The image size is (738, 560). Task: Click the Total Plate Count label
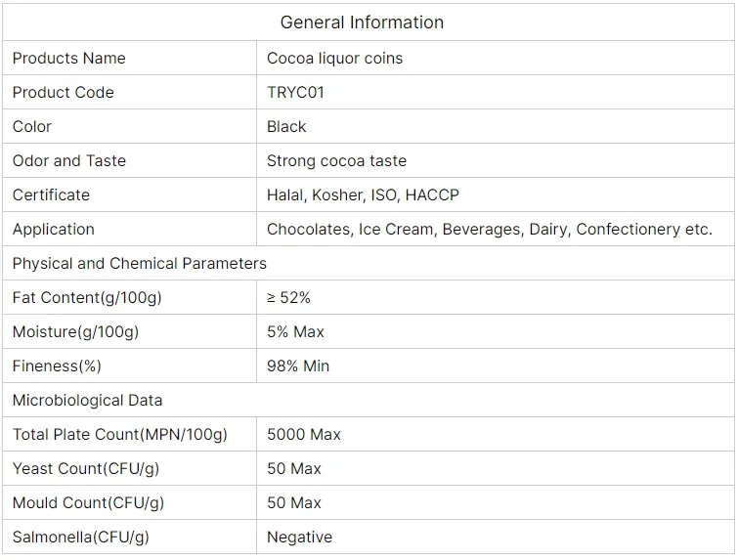point(120,435)
